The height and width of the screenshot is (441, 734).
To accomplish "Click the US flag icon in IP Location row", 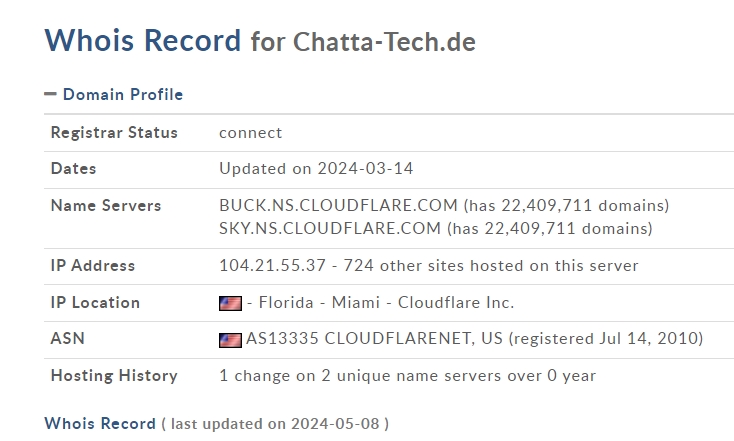I will pyautogui.click(x=230, y=303).
